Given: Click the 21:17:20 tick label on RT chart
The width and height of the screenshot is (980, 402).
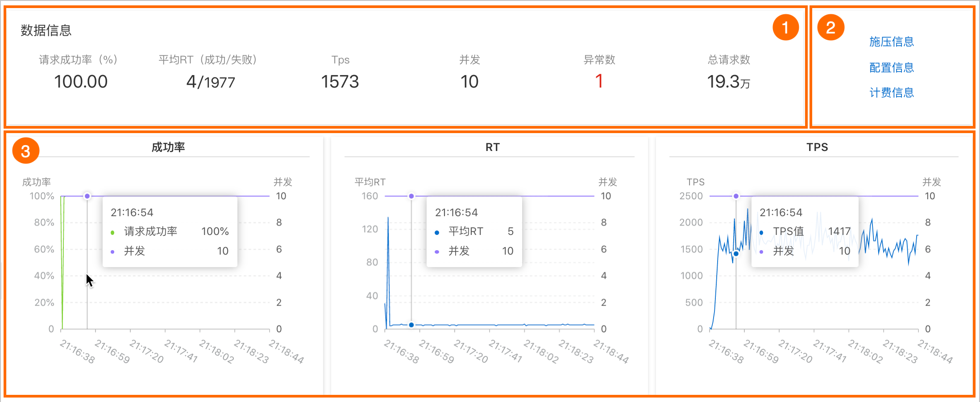Looking at the screenshot, I should pos(471,352).
